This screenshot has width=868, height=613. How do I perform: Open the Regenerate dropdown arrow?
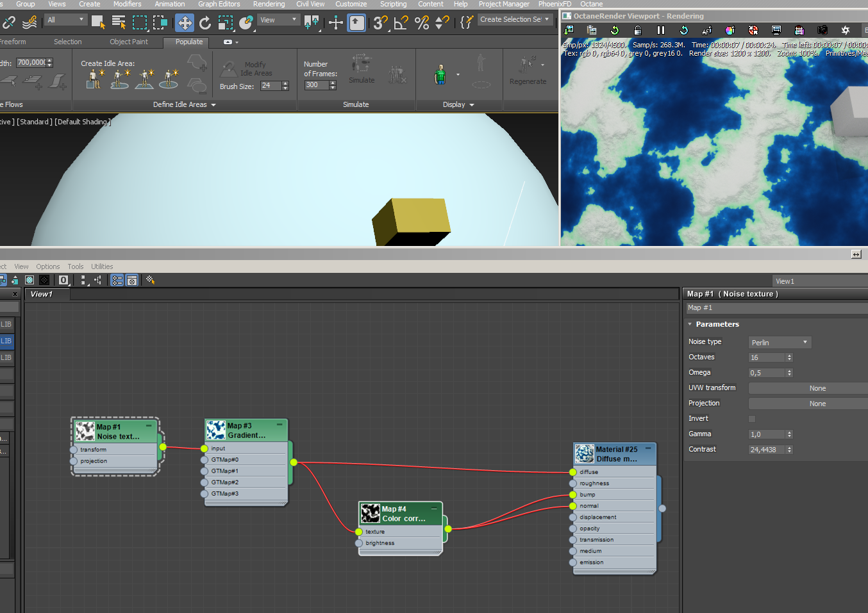tap(543, 65)
